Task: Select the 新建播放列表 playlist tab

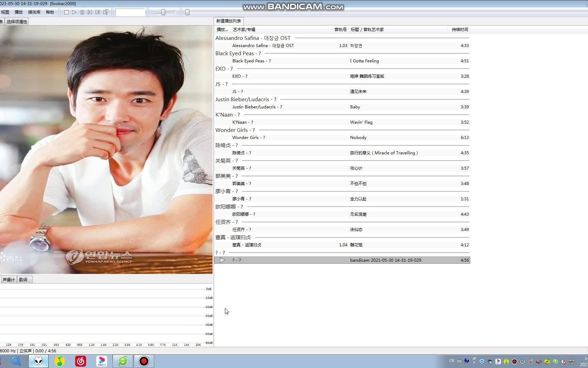Action: pyautogui.click(x=229, y=21)
